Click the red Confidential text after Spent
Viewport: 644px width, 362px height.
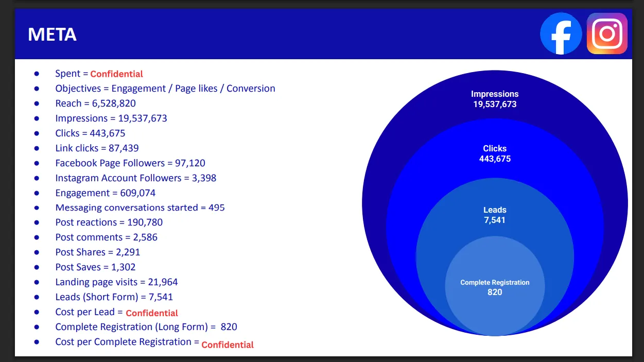(x=117, y=74)
